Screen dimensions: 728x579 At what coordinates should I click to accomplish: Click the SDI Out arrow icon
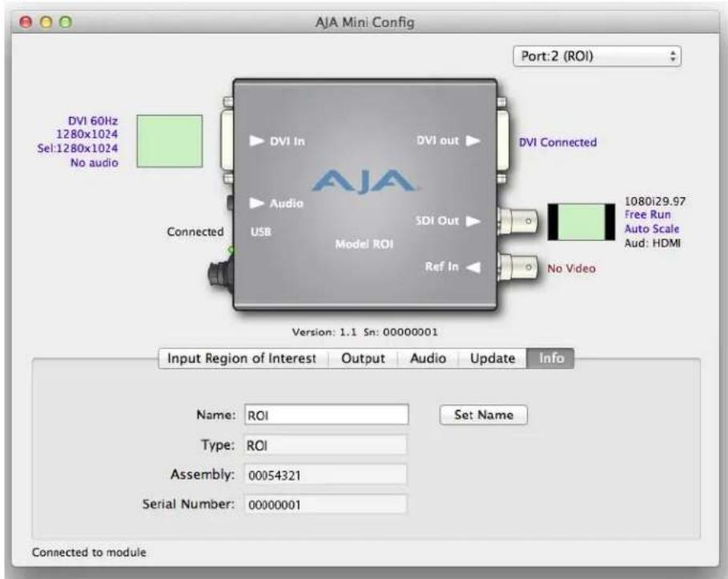pyautogui.click(x=473, y=221)
